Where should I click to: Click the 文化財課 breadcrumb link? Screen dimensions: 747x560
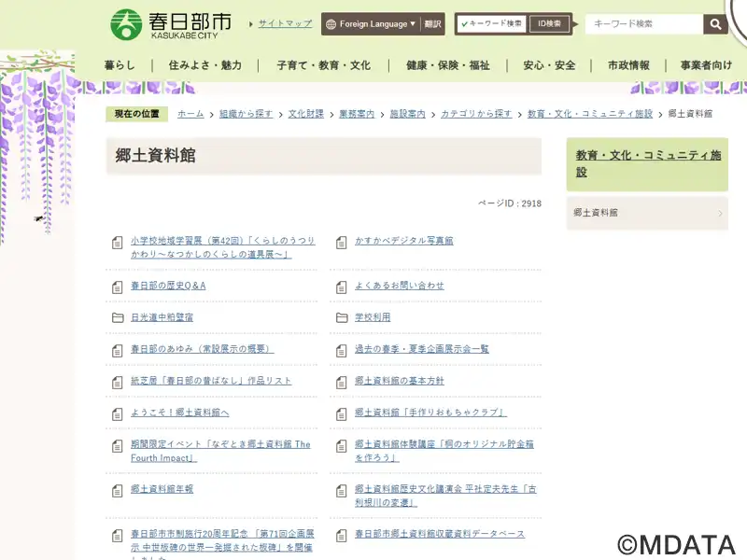pyautogui.click(x=306, y=114)
